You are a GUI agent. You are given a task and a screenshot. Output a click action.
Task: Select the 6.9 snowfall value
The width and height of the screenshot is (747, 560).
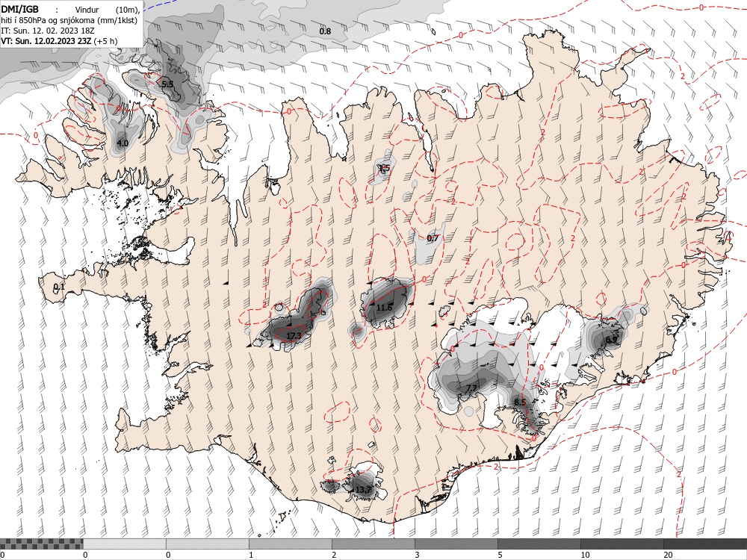pos(611,340)
